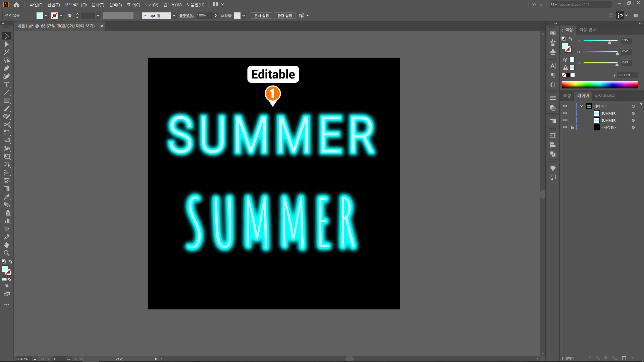Click the Adobe Stock search field
The image size is (644, 362).
(583, 4)
